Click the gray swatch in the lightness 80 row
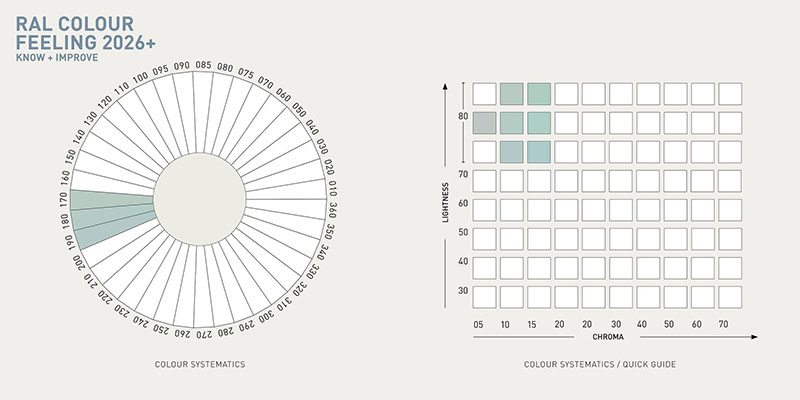This screenshot has height=400, width=800. coord(485,123)
